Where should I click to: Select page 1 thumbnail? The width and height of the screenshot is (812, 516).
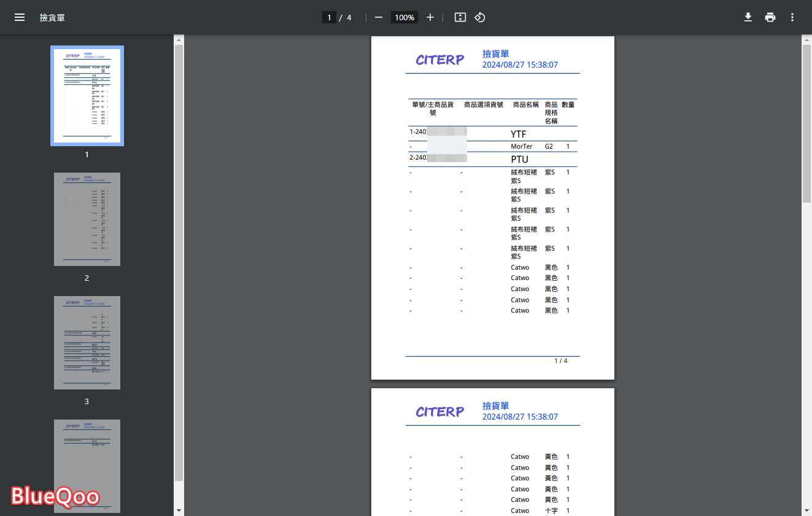[87, 96]
